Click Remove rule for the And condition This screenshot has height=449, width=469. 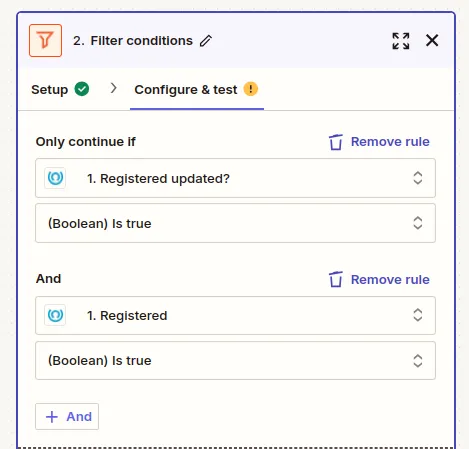tap(390, 279)
